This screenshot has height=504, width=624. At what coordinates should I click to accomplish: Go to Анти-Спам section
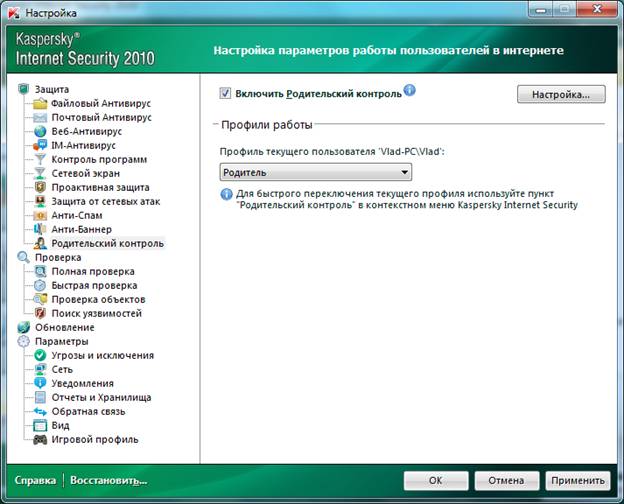click(77, 215)
